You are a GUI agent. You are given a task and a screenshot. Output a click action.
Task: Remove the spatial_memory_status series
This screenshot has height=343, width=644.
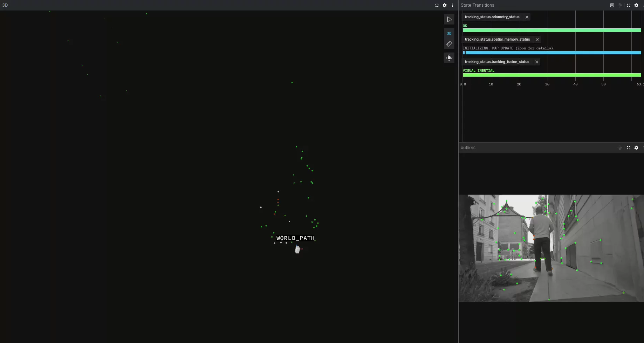(x=537, y=39)
